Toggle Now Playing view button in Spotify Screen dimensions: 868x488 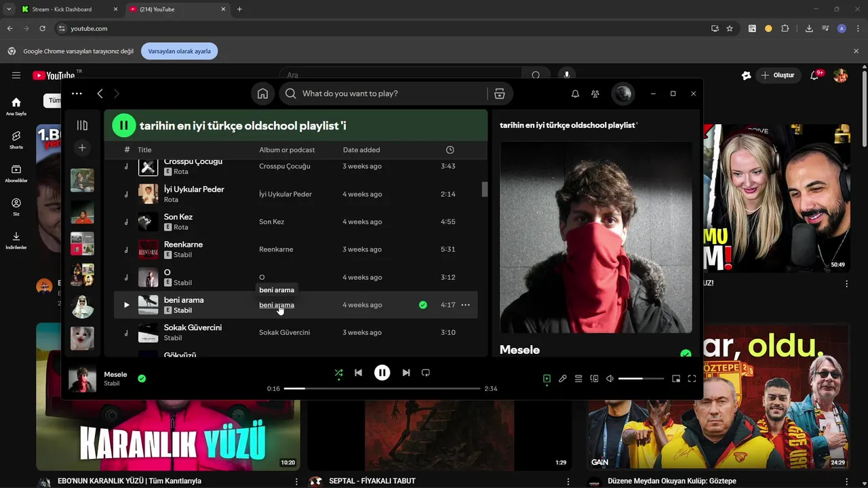pyautogui.click(x=547, y=379)
